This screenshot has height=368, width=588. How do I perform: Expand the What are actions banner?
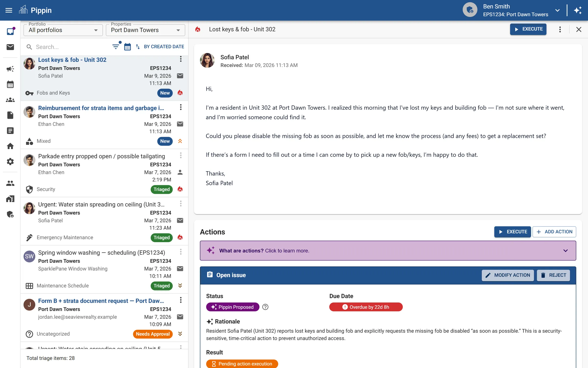565,250
